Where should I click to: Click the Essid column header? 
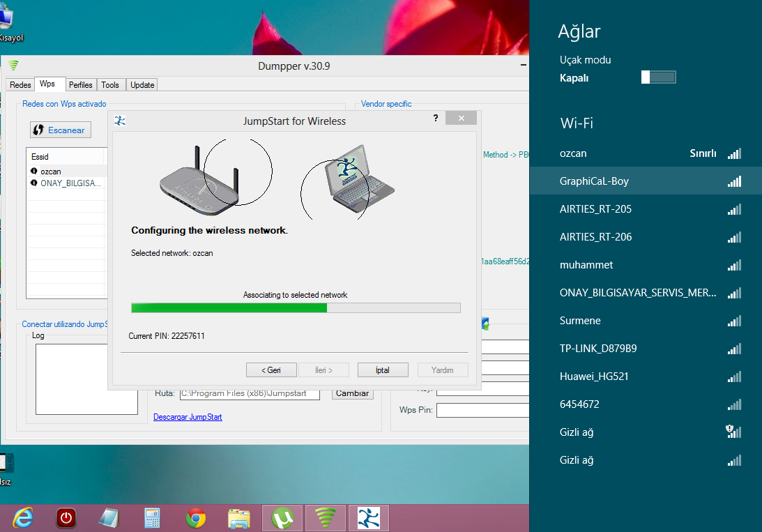point(65,156)
